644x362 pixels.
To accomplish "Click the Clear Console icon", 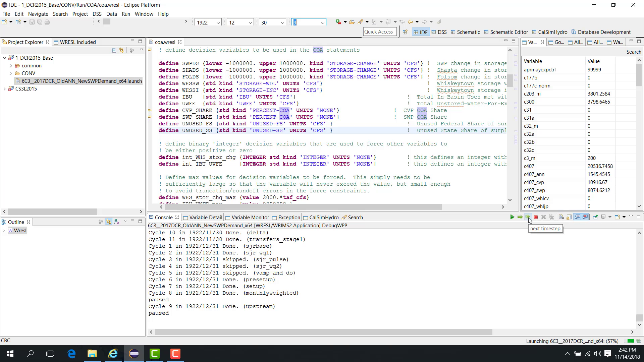I will pos(561,217).
